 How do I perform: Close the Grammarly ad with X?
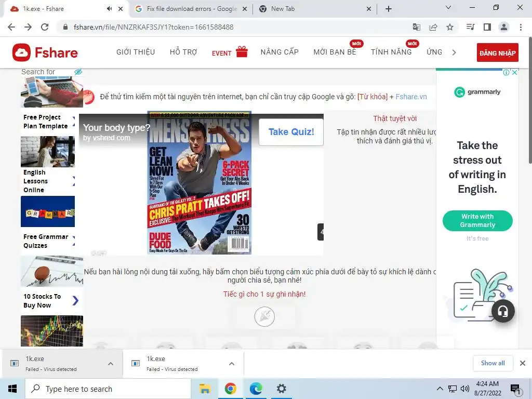[515, 72]
